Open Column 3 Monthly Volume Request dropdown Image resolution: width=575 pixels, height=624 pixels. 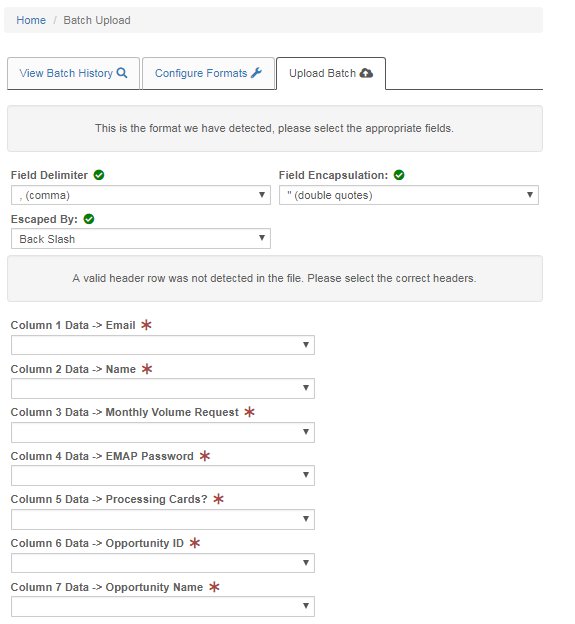(163, 432)
